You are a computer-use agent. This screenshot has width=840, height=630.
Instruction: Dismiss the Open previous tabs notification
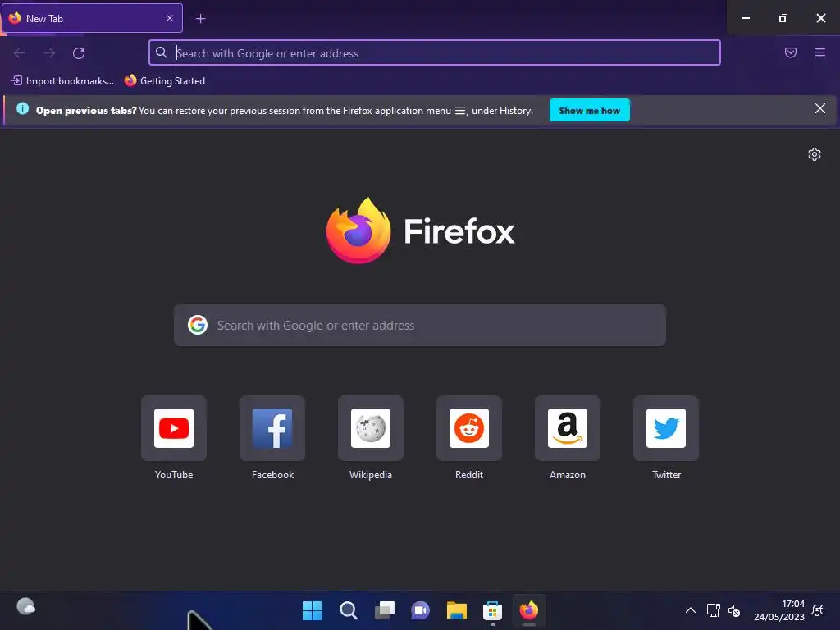pyautogui.click(x=820, y=109)
